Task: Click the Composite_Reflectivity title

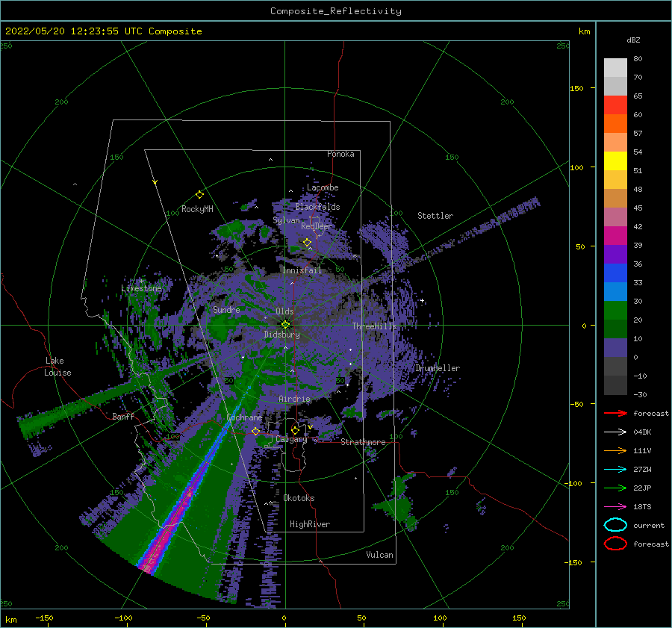Action: coord(336,11)
